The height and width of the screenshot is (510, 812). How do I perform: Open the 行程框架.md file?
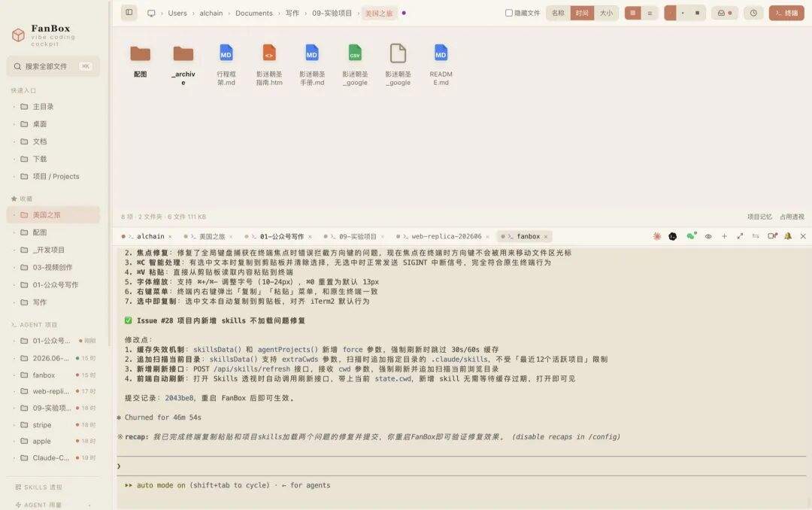226,65
